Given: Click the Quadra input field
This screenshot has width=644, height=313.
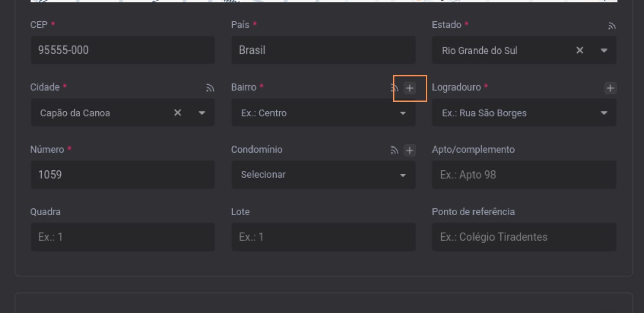Looking at the screenshot, I should point(122,237).
